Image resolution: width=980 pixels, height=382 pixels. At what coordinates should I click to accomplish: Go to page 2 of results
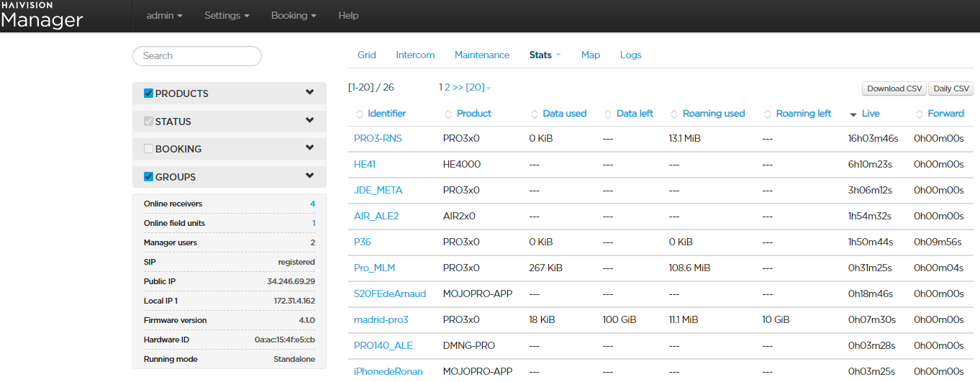[447, 87]
